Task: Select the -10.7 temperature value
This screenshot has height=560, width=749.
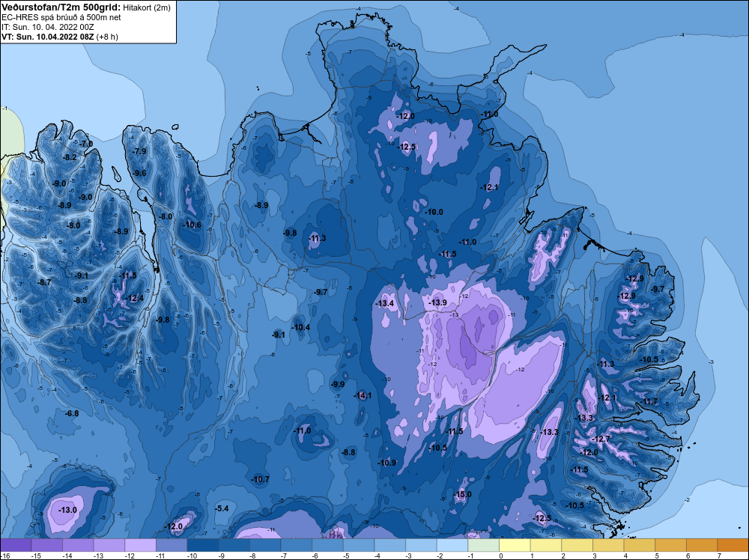Action: (x=261, y=479)
